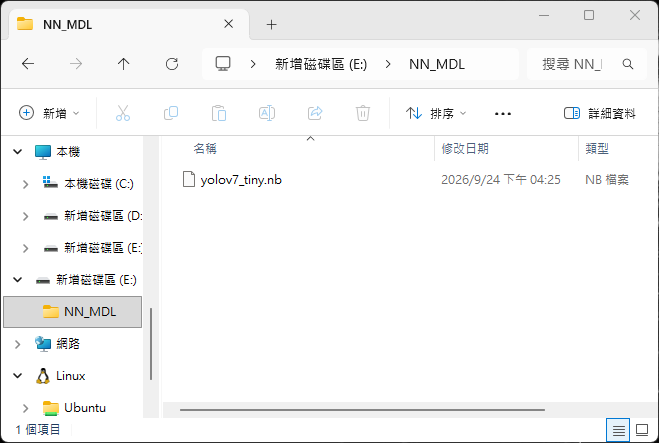The width and height of the screenshot is (659, 443).
Task: Click the Delete trash can icon
Action: coord(363,113)
